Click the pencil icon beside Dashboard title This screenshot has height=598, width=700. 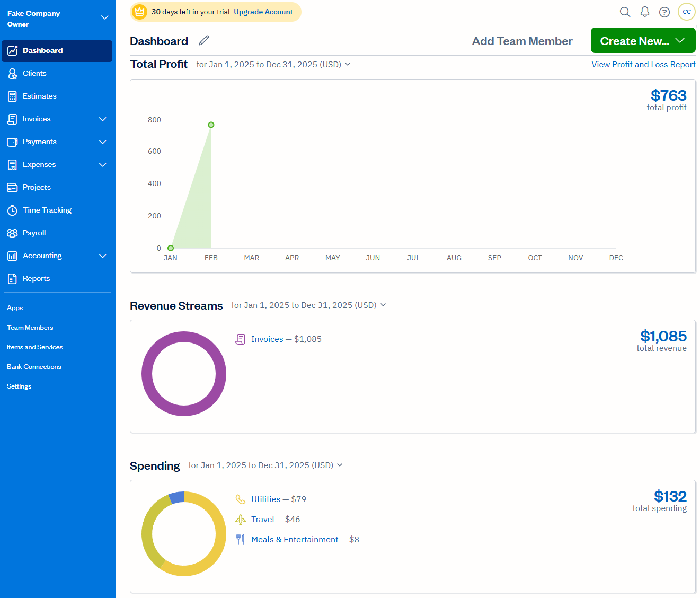204,41
